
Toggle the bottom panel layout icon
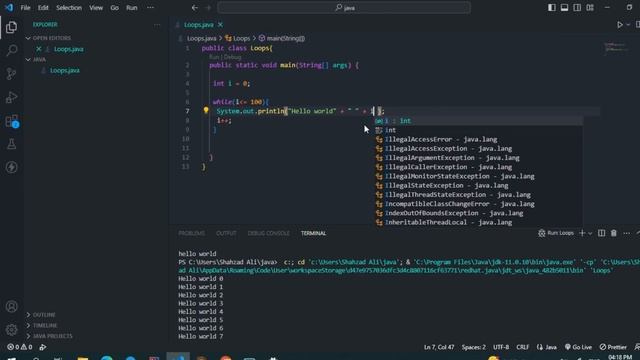coord(564,7)
